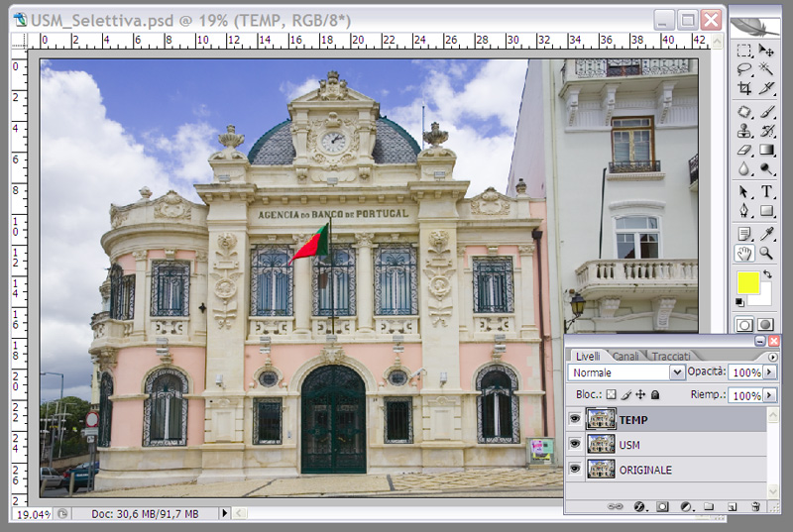Hide the TEMP layer via eye icon
The height and width of the screenshot is (532, 793).
point(575,420)
